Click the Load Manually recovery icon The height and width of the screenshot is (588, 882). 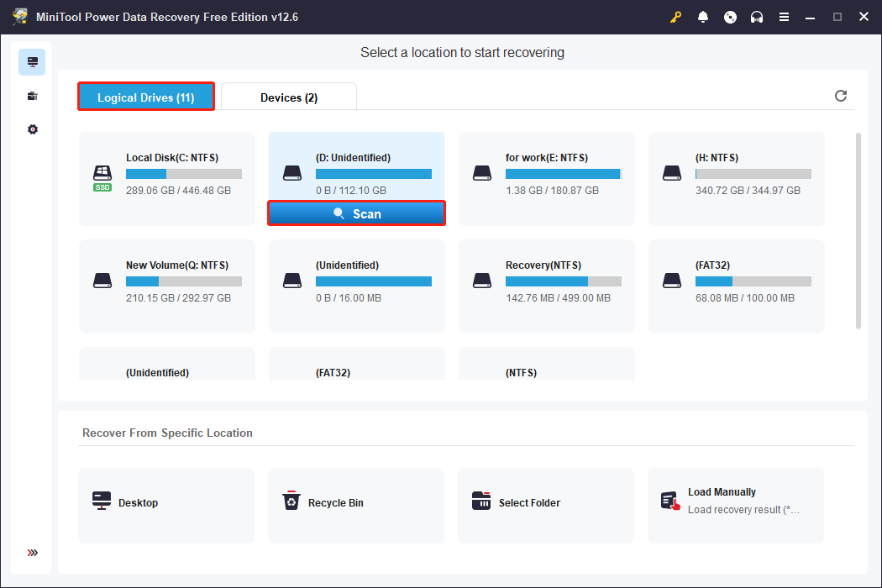point(670,500)
